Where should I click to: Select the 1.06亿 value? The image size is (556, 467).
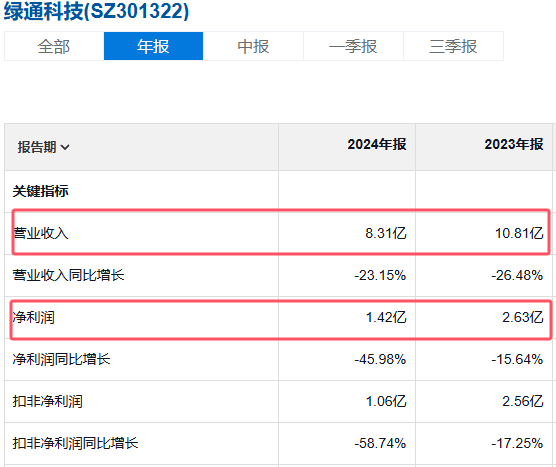point(386,401)
